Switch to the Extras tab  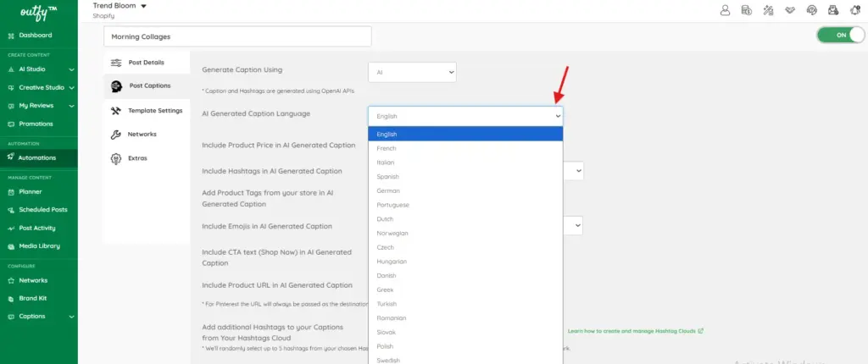146,158
